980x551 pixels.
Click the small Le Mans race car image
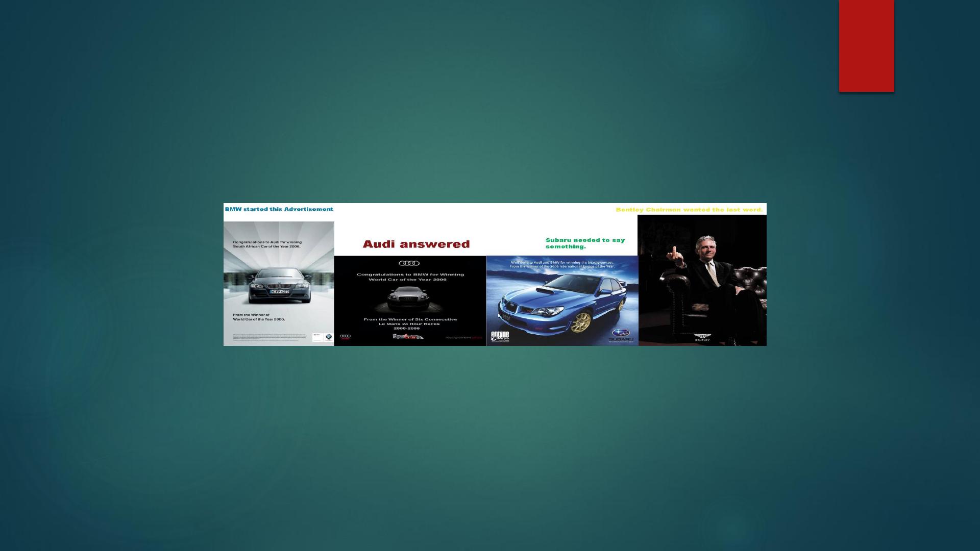pos(408,336)
